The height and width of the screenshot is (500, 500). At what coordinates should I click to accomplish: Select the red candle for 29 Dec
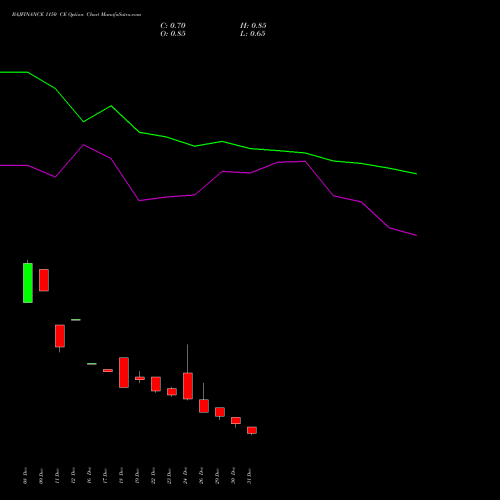pyautogui.click(x=220, y=412)
